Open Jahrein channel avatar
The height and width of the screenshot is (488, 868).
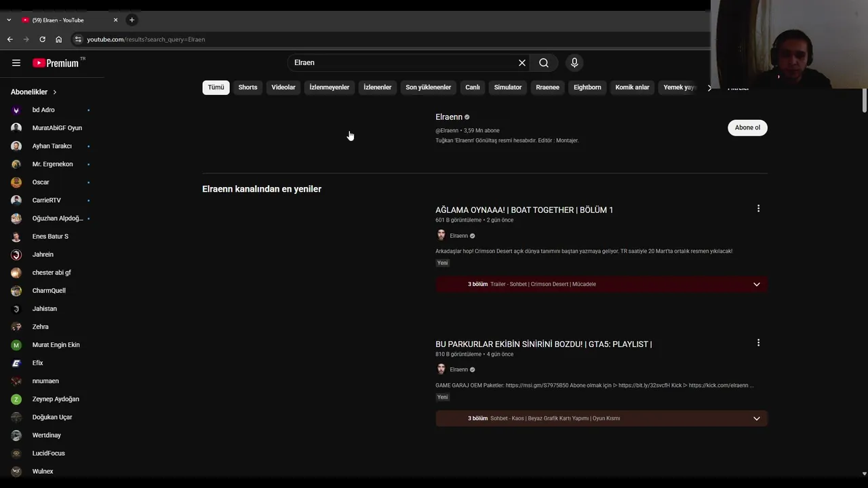(16, 254)
